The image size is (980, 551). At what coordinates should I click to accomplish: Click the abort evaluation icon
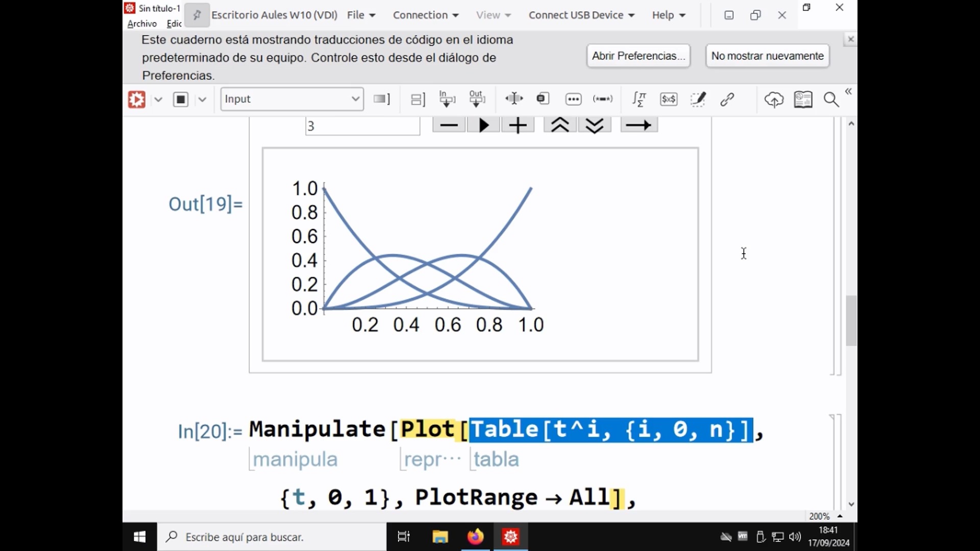pos(180,99)
